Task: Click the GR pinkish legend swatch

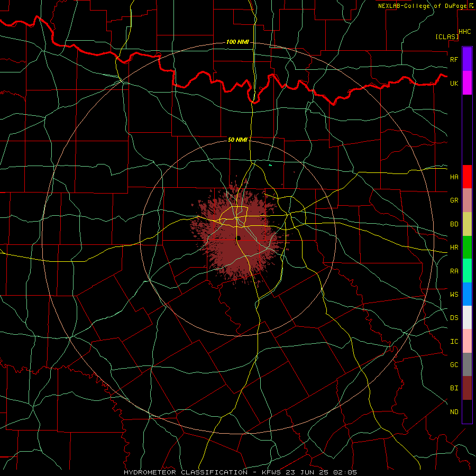Action: click(x=467, y=200)
